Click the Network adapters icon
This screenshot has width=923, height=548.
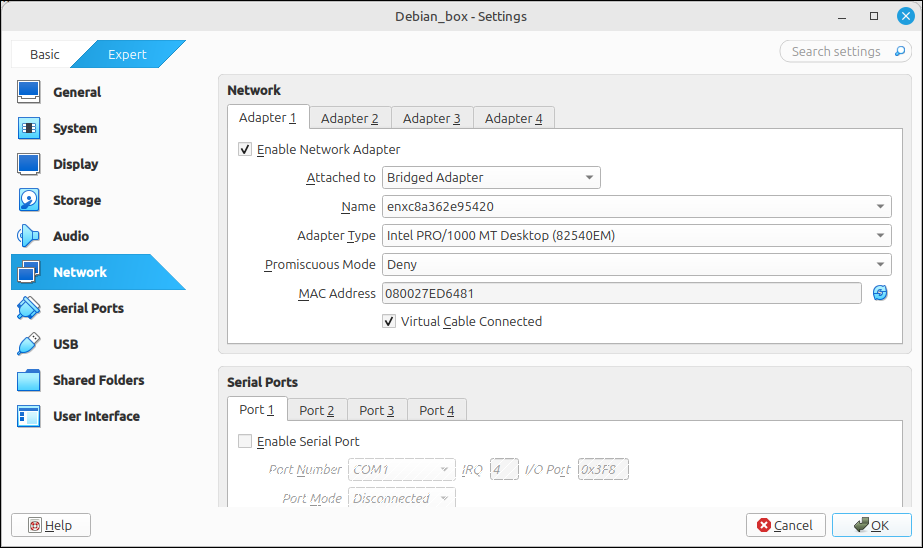coord(28,272)
